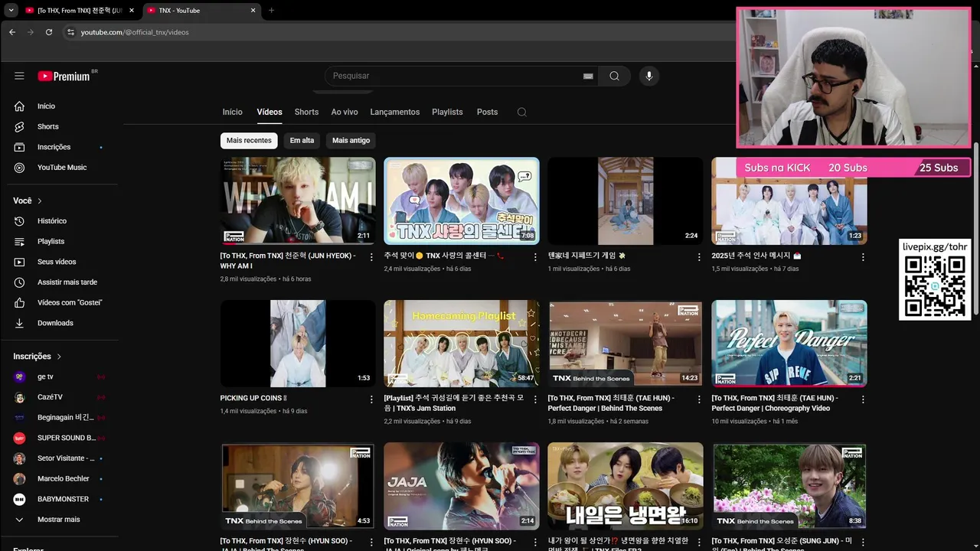980x551 pixels.
Task: Open Playlists in the sidebar
Action: (x=64, y=241)
